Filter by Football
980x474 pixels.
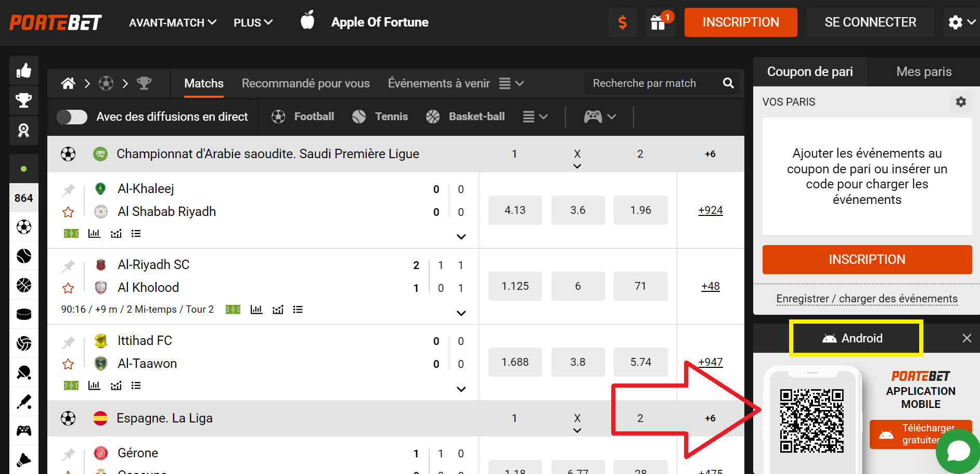[303, 117]
